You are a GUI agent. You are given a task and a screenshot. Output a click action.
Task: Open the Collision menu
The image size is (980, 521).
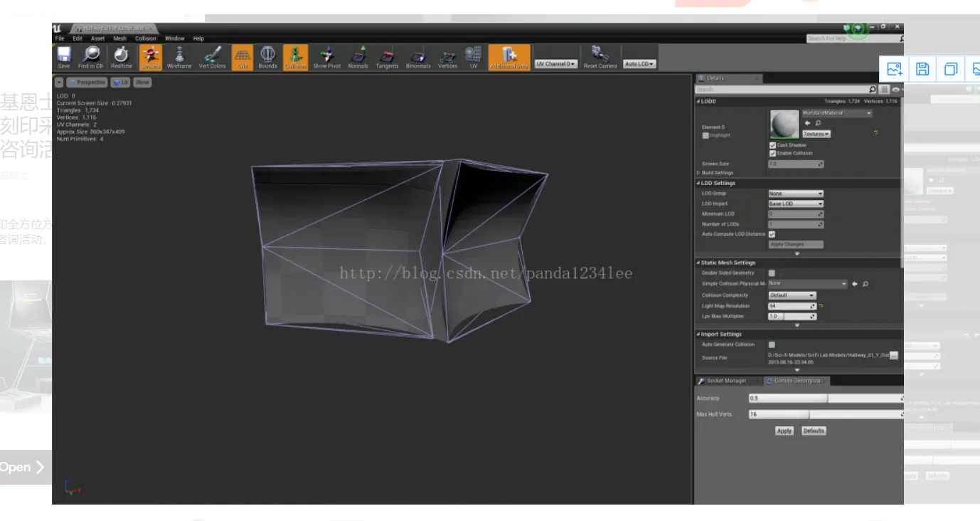[x=146, y=38]
